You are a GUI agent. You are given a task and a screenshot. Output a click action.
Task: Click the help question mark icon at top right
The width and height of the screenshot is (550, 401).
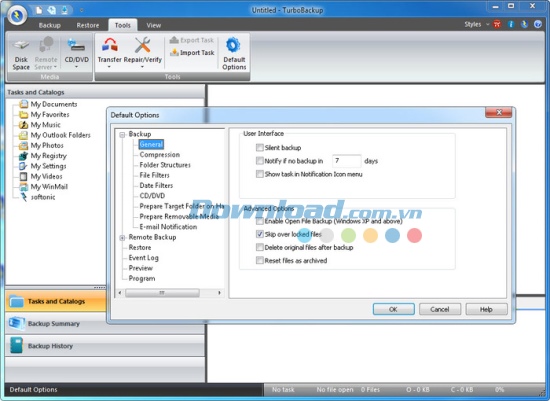538,24
